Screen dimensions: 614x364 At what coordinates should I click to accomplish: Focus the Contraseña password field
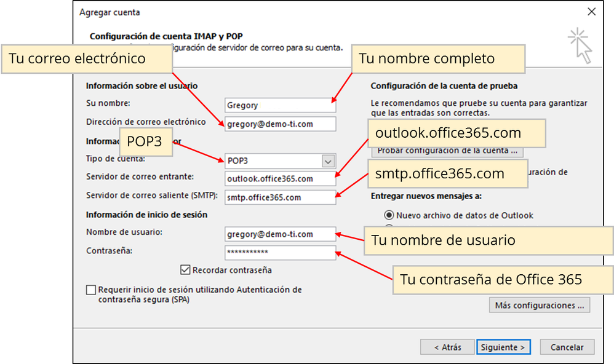280,252
